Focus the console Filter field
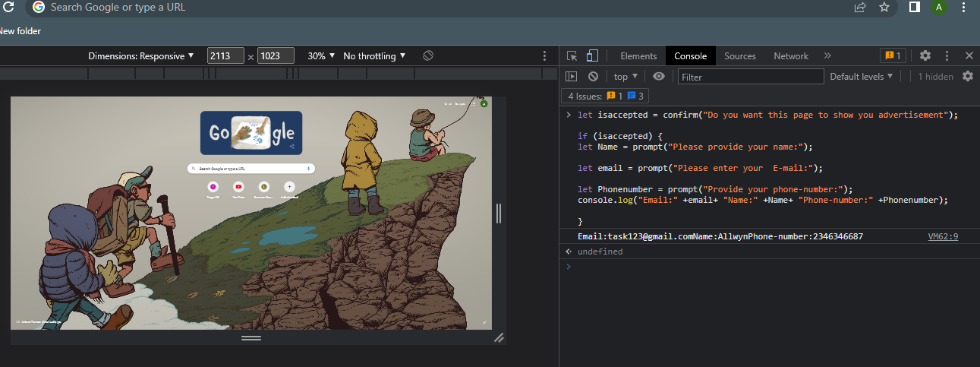The height and width of the screenshot is (367, 980). tap(750, 76)
